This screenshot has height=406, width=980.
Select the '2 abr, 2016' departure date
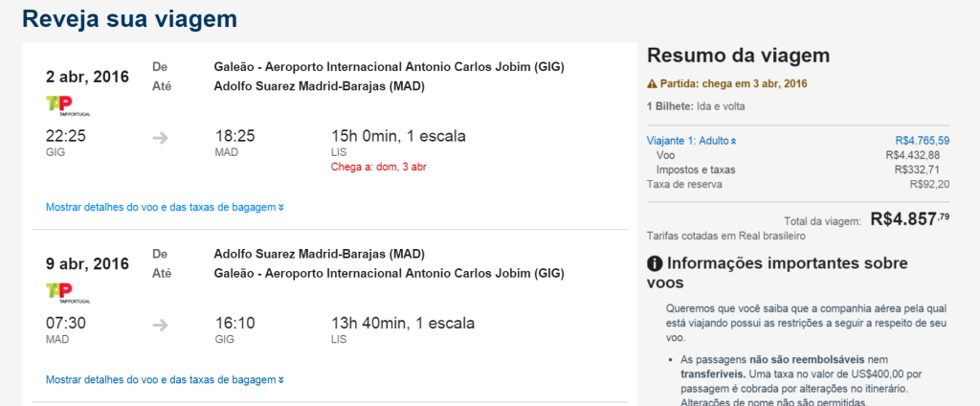pos(87,77)
